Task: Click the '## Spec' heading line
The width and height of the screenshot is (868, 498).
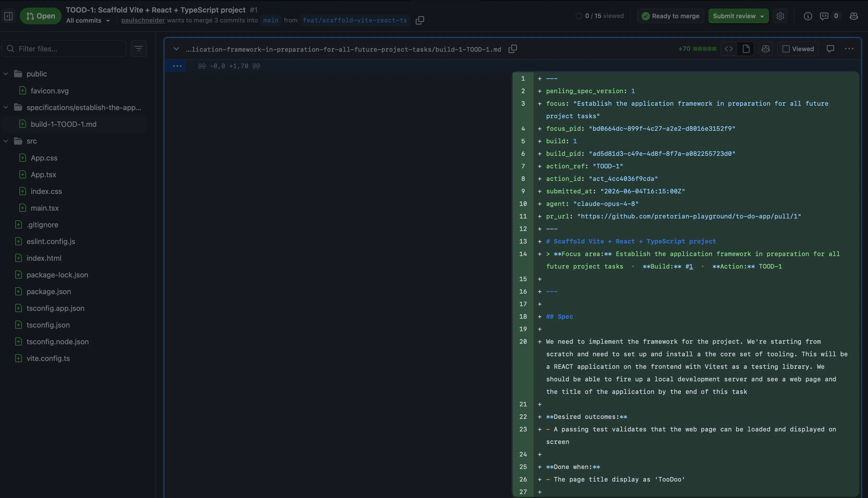Action: click(x=559, y=317)
